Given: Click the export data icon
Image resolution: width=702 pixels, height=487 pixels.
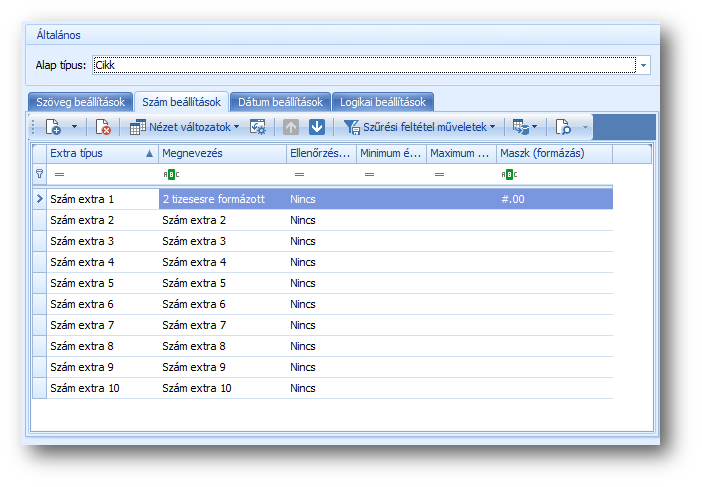Looking at the screenshot, I should pyautogui.click(x=520, y=127).
